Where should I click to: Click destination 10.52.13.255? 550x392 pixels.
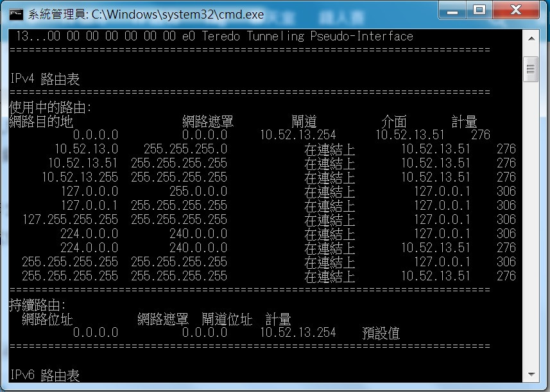(x=80, y=177)
